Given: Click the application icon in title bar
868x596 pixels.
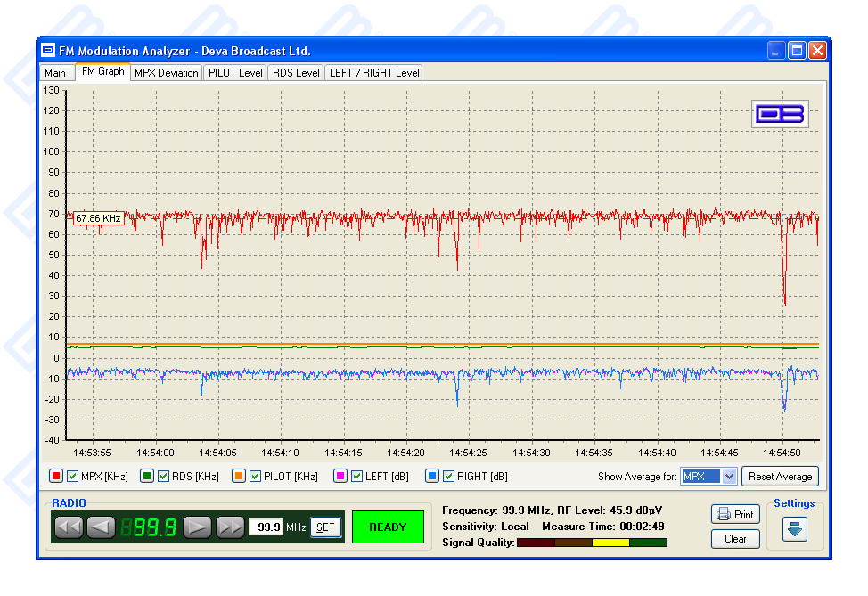Looking at the screenshot, I should point(48,51).
